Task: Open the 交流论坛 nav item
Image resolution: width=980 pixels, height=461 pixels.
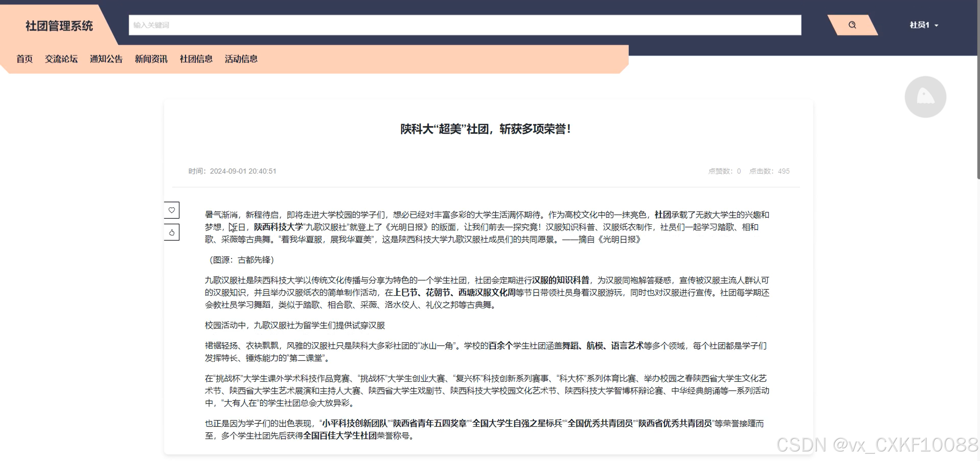Action: click(x=61, y=59)
